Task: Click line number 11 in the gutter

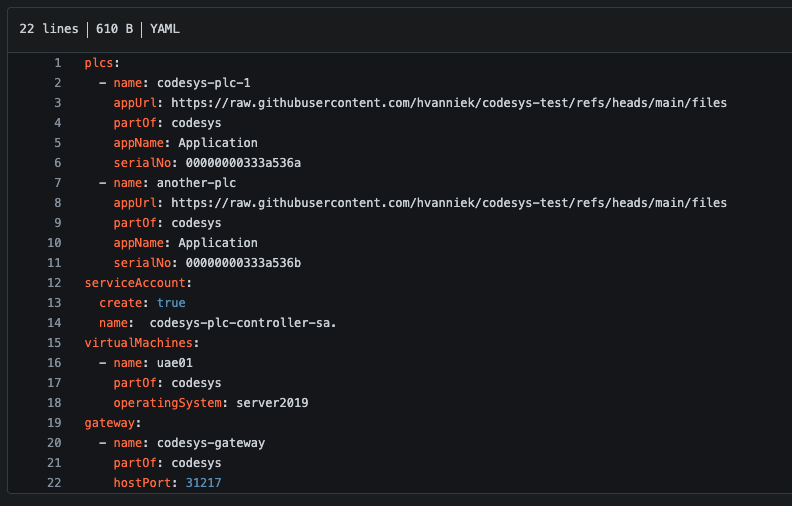Action: [54, 263]
